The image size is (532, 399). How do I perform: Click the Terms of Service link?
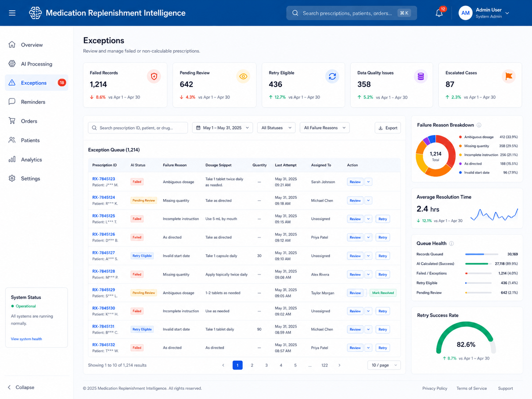[x=471, y=388]
